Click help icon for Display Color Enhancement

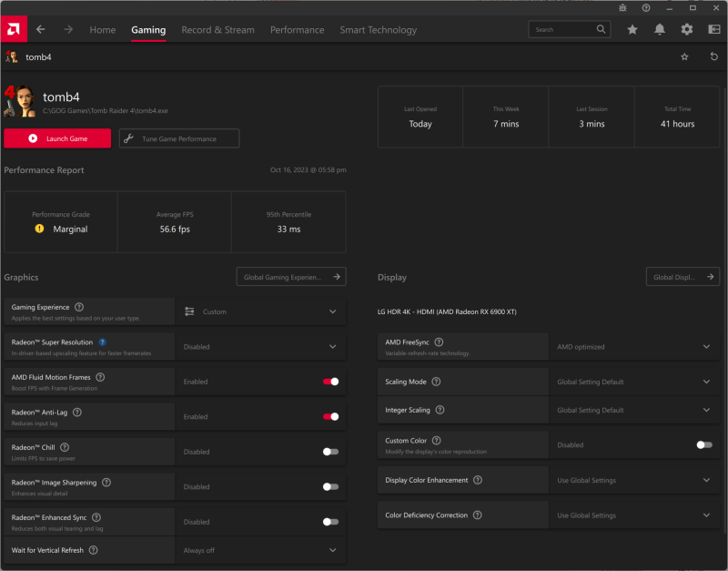click(x=478, y=480)
